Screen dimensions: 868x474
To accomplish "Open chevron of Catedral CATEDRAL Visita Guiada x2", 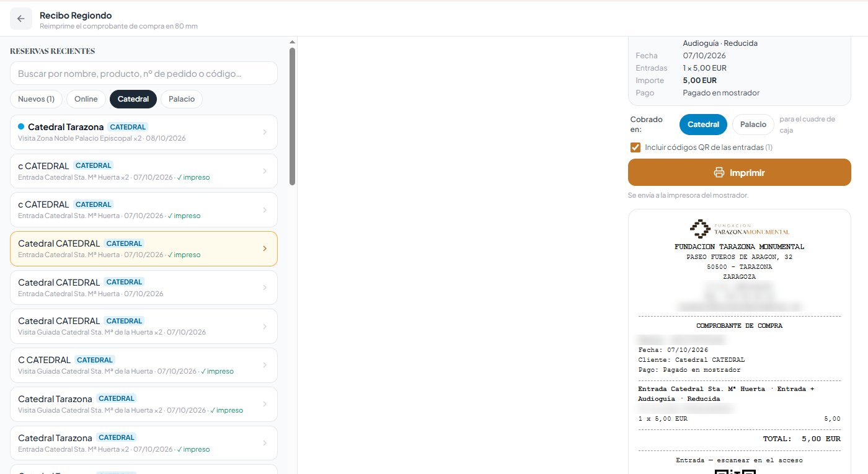I will pyautogui.click(x=265, y=326).
